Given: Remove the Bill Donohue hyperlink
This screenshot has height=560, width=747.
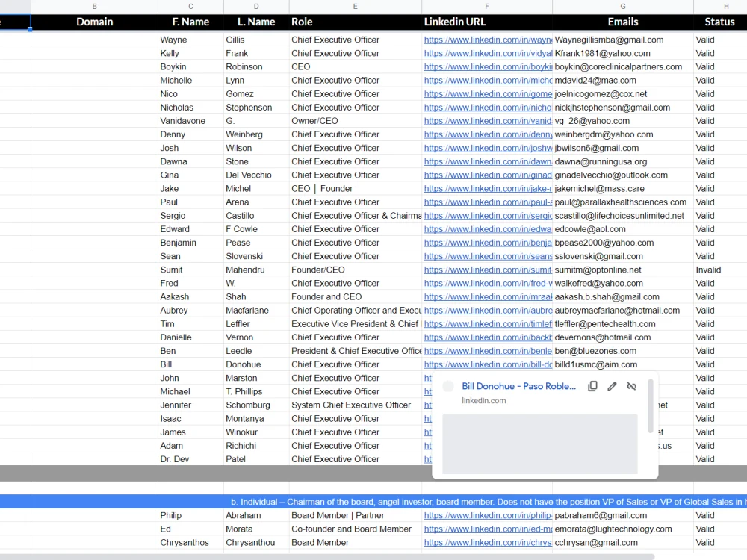Looking at the screenshot, I should 631,386.
